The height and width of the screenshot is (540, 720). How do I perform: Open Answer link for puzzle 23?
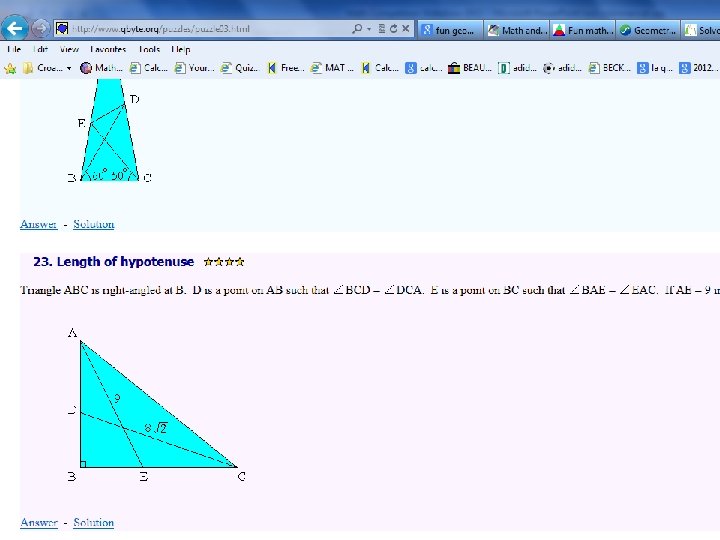39,523
